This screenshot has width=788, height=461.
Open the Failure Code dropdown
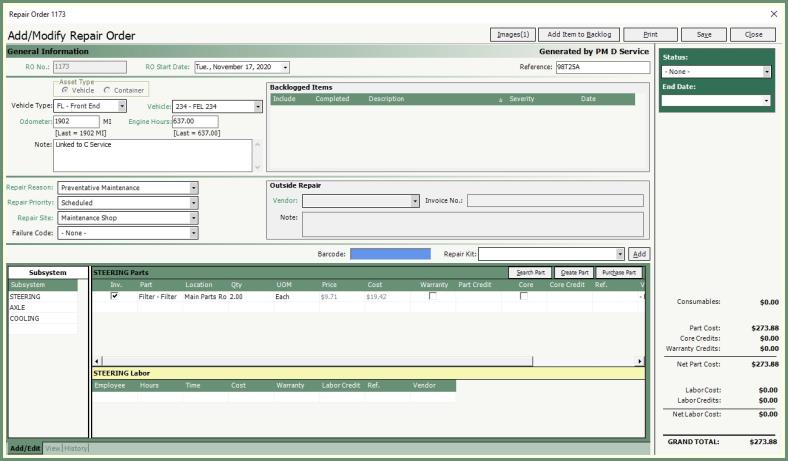(x=194, y=233)
